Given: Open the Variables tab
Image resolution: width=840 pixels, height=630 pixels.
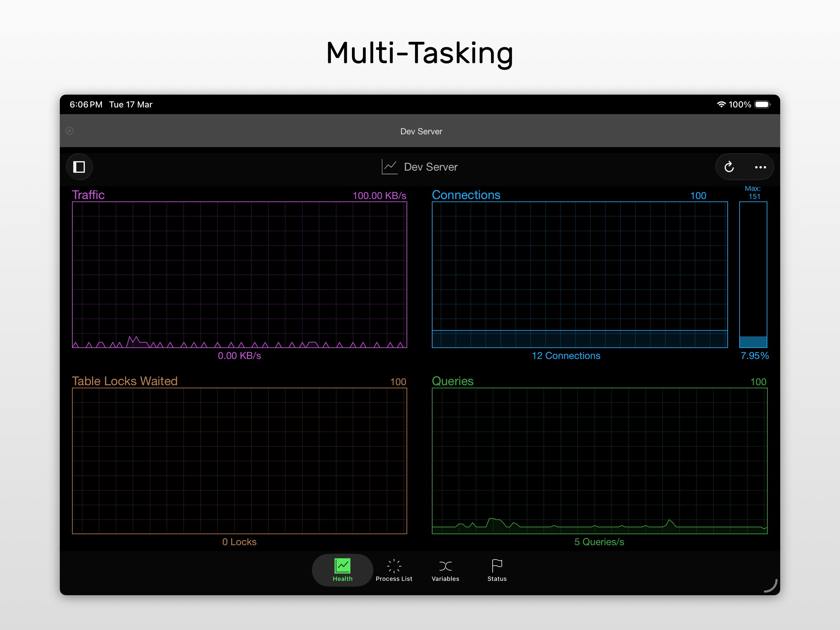Looking at the screenshot, I should [x=445, y=570].
